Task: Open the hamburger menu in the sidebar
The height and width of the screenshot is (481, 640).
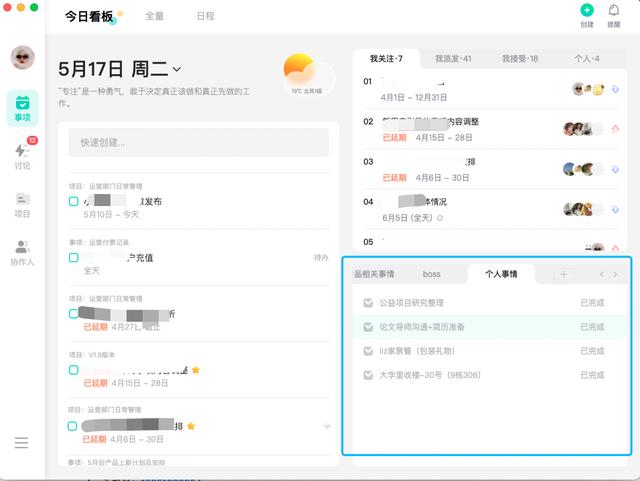Action: pyautogui.click(x=21, y=443)
